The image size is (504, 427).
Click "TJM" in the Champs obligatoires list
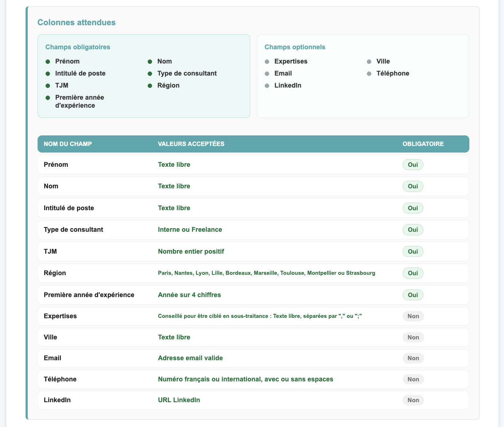[62, 85]
